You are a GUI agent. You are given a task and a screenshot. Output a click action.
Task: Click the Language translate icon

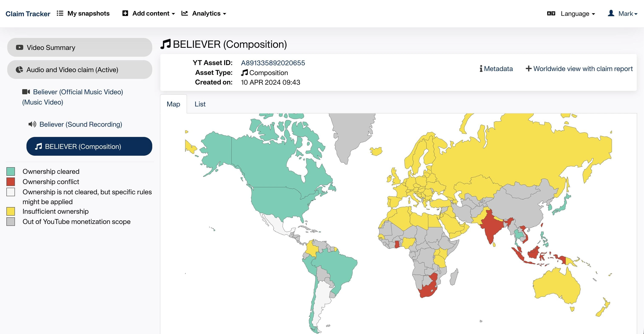[551, 13]
